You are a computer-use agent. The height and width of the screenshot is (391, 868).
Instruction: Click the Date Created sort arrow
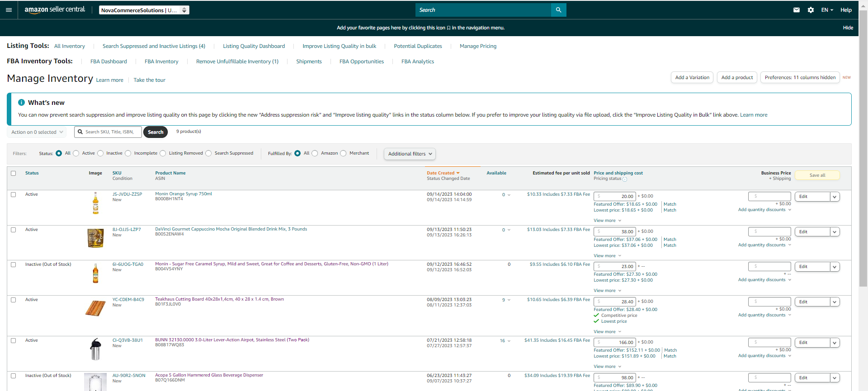(458, 173)
